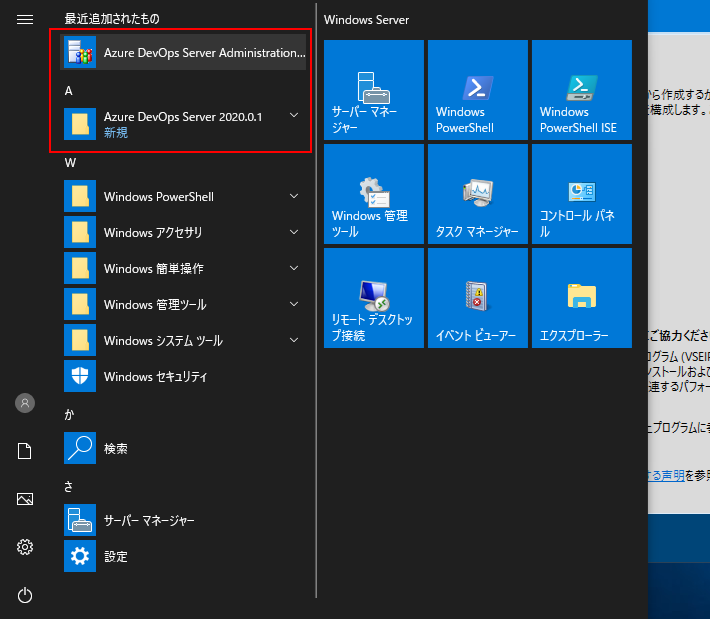
Task: Expand the Windows 管理ツール list chevron
Action: pos(294,304)
